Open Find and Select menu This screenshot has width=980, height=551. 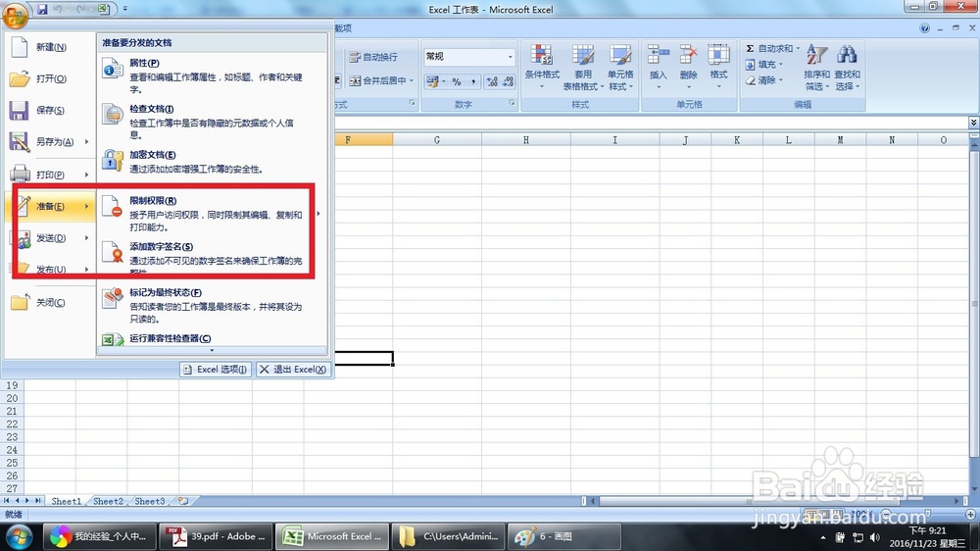[847, 67]
